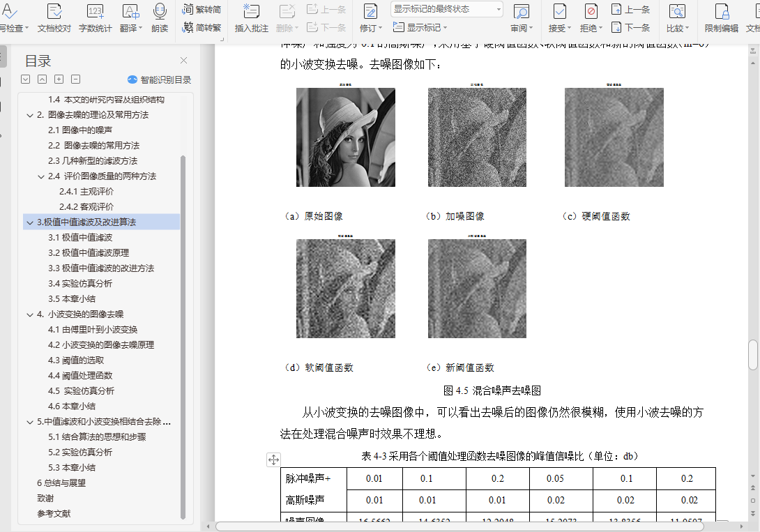This screenshot has height=532, width=760.
Task: Click the minus level icon in 目录
Action: [x=75, y=79]
